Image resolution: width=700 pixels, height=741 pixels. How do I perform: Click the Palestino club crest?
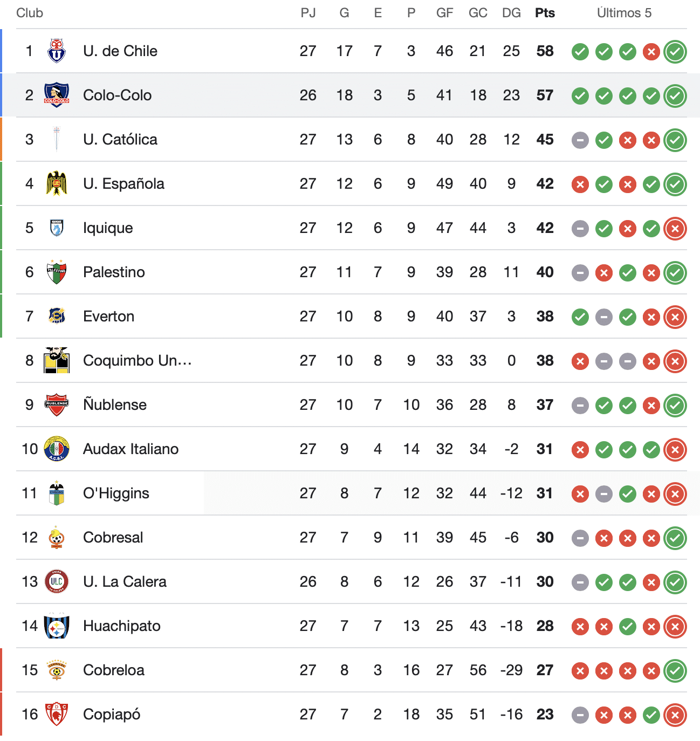57,272
